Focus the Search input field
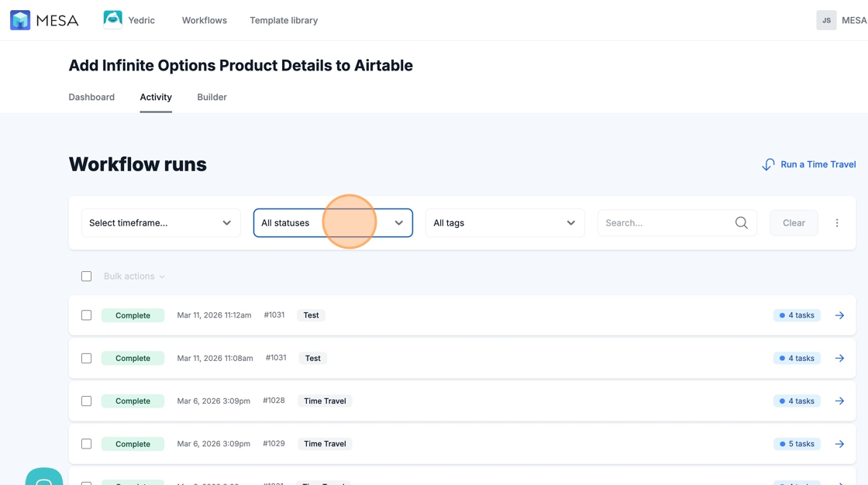 point(666,223)
